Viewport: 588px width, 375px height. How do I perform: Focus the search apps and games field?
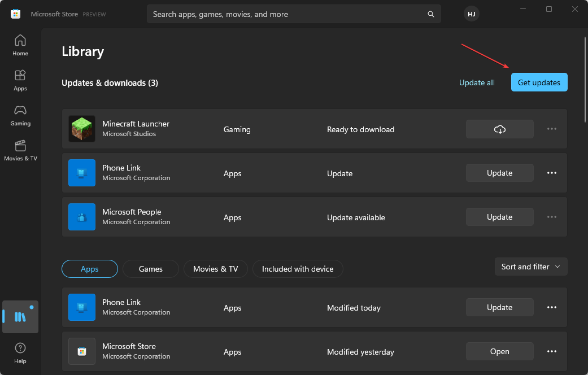pos(294,14)
